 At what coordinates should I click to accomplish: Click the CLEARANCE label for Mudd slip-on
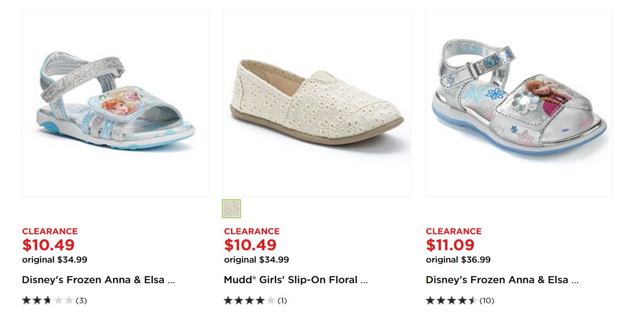pos(252,232)
